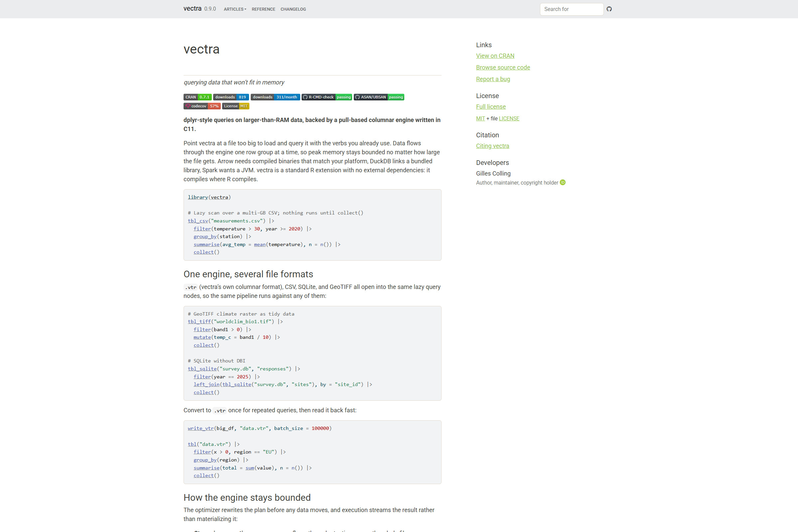
Task: Open the Browse source code link
Action: tap(503, 67)
